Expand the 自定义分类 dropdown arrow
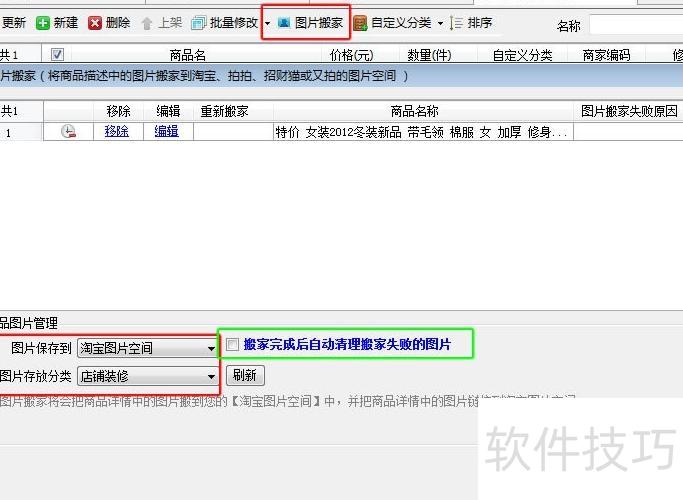The image size is (683, 500). pyautogui.click(x=440, y=23)
